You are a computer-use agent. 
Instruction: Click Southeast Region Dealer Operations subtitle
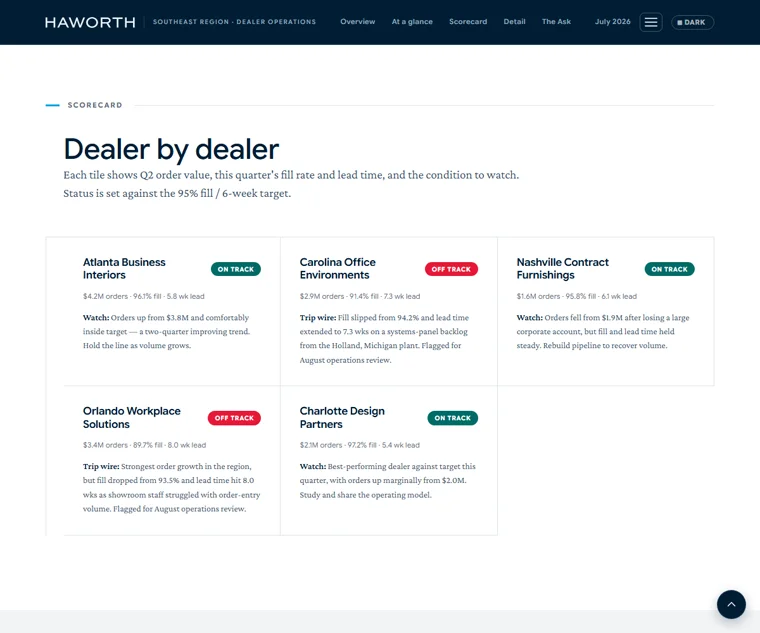pyautogui.click(x=234, y=22)
